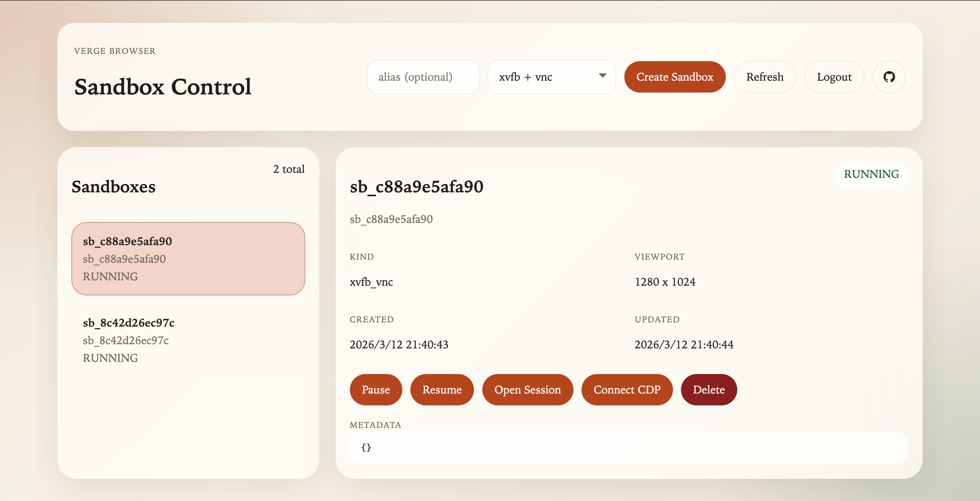Select sandbox sb_c88a9e5afa90 in the list
Image resolution: width=980 pixels, height=501 pixels.
pyautogui.click(x=188, y=259)
